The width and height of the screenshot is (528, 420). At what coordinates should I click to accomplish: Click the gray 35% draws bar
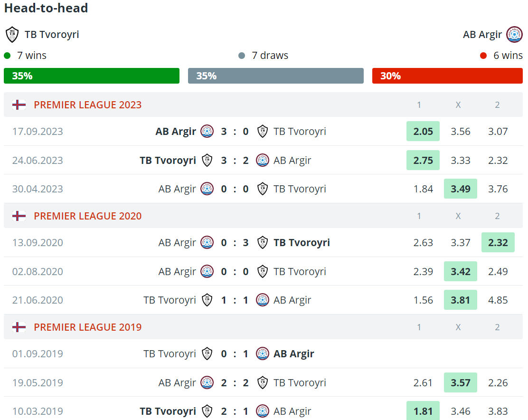276,76
